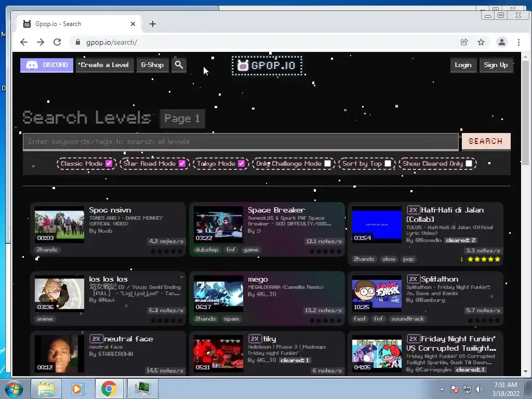The width and height of the screenshot is (532, 399).
Task: Click the volume speaker tray icon
Action: coord(480,389)
